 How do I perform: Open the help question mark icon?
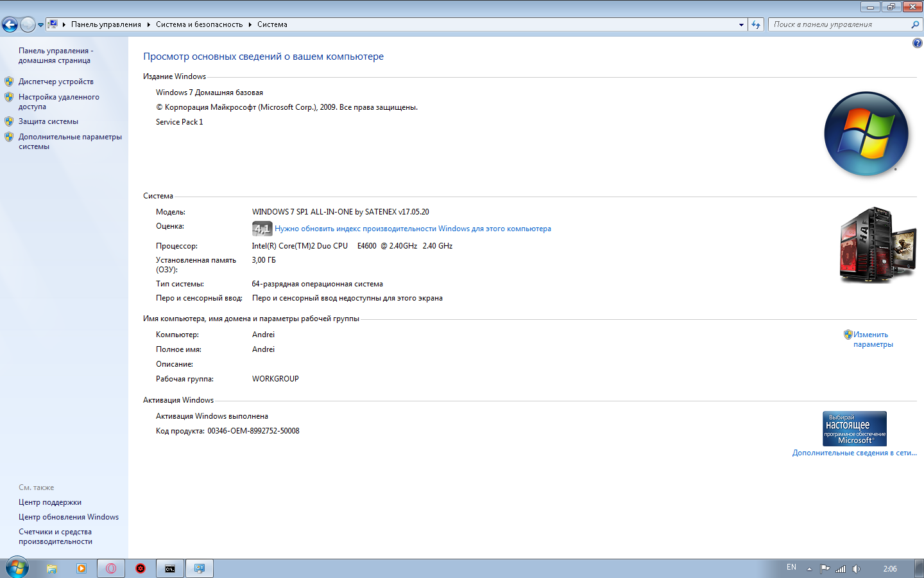click(x=917, y=43)
